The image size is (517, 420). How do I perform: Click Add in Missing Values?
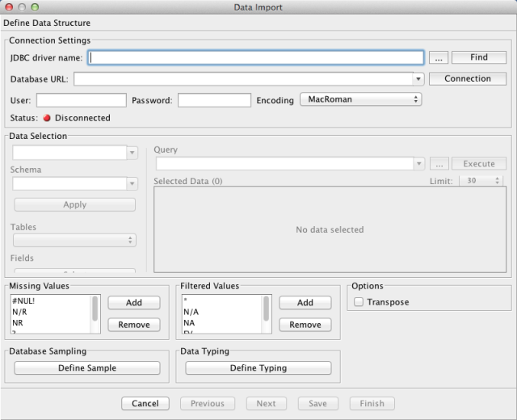(x=134, y=303)
